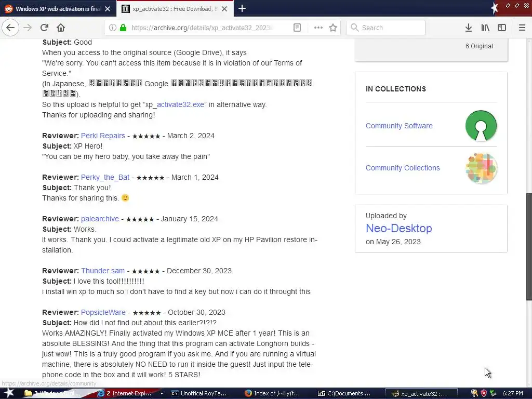Click the "on May 26, 2023" upload date
This screenshot has width=532, height=399.
click(x=393, y=242)
